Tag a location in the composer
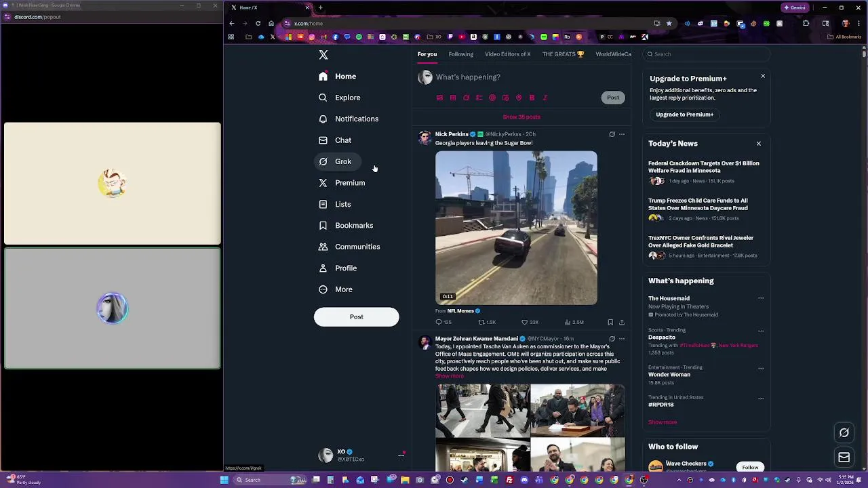 point(519,98)
